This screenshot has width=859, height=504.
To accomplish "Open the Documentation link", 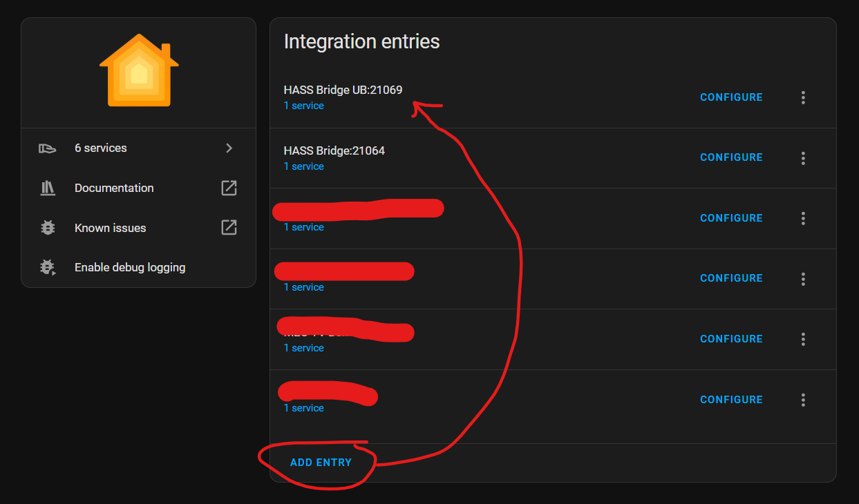I will 114,188.
